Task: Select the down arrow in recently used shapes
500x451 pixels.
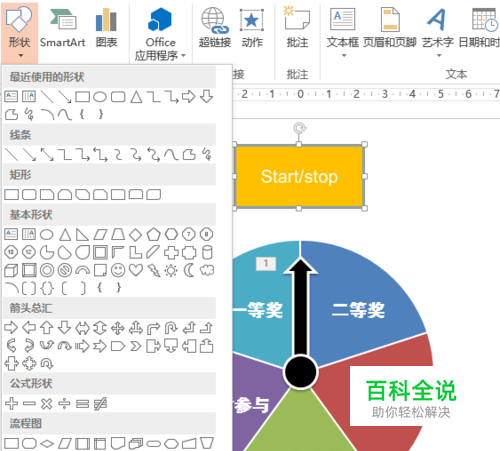Action: point(207,97)
